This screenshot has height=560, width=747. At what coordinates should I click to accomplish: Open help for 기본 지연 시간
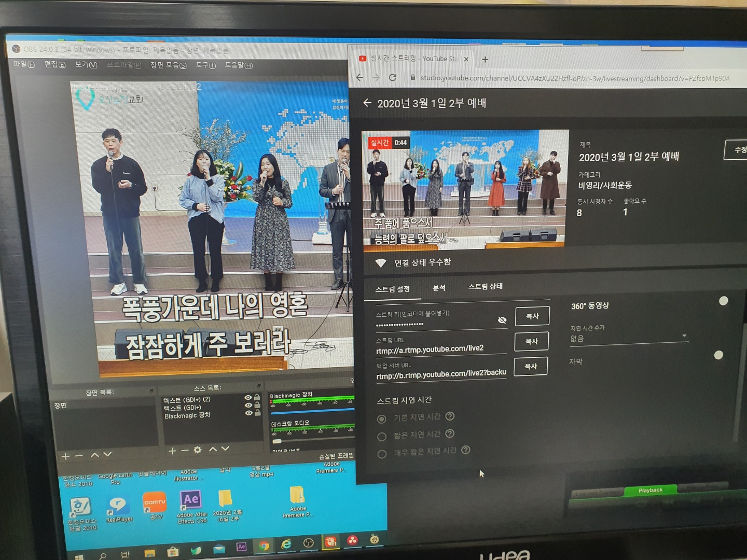(450, 416)
